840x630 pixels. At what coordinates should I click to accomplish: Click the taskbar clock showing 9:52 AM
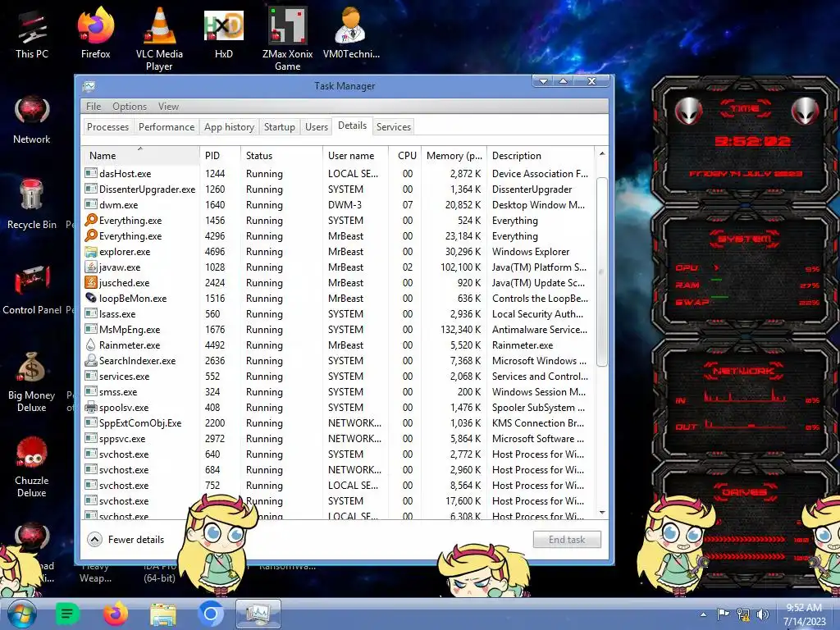point(804,614)
